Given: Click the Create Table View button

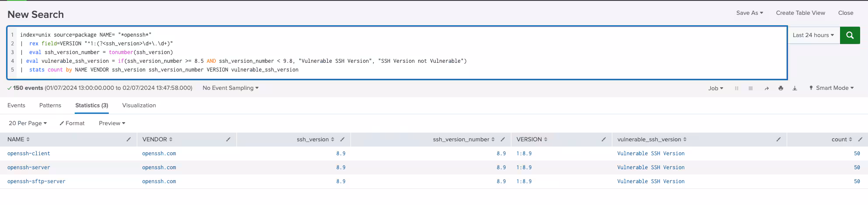Looking at the screenshot, I should pyautogui.click(x=800, y=13).
